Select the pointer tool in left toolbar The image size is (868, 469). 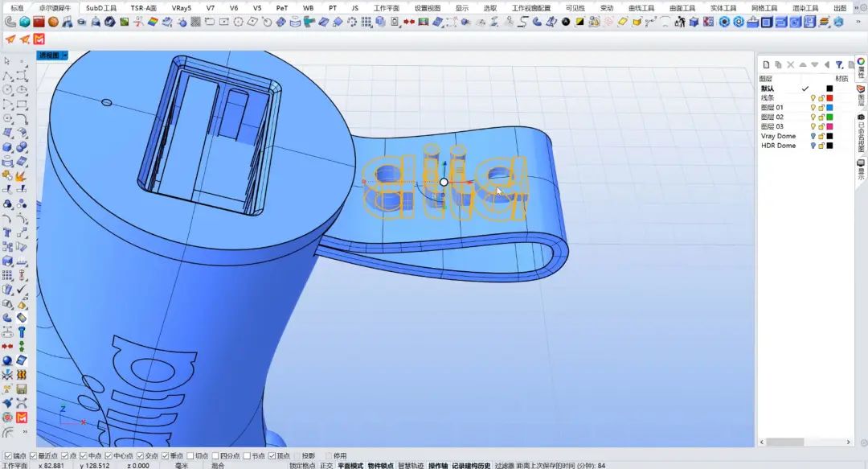[x=7, y=61]
